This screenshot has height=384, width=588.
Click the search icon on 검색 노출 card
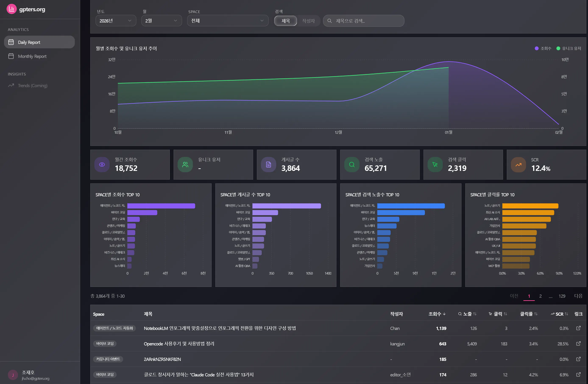(352, 164)
